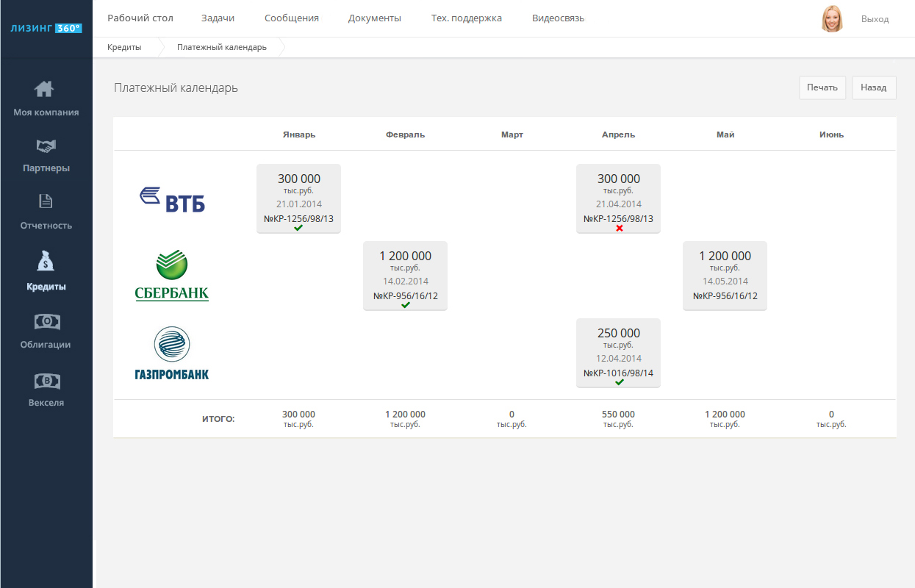Open Векселя banknote icon
Image resolution: width=915 pixels, height=588 pixels.
click(47, 381)
